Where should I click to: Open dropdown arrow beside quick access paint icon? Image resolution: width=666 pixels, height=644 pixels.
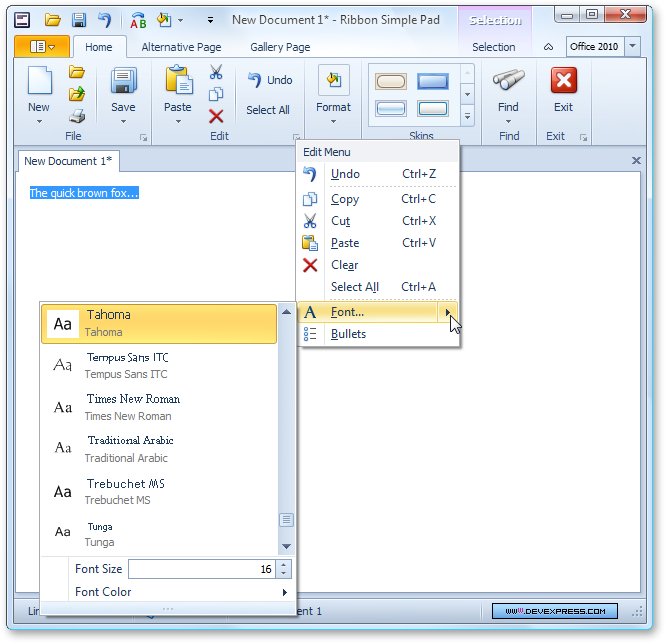coord(181,20)
